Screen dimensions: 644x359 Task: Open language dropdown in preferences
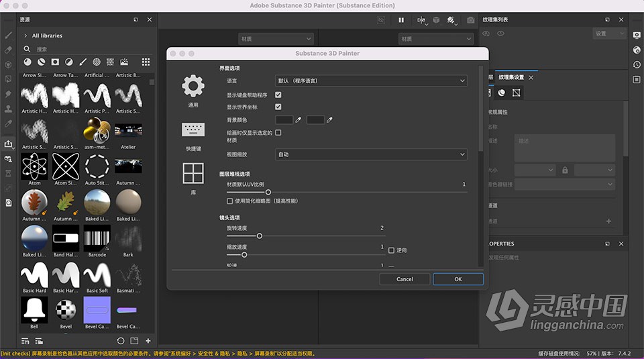371,81
